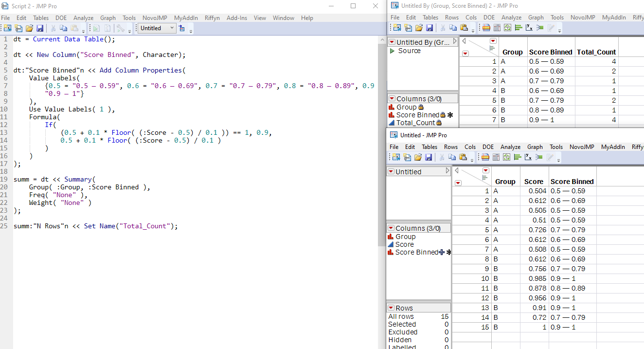Open the Analyze menu in Script 2 window
The width and height of the screenshot is (644, 349).
83,18
